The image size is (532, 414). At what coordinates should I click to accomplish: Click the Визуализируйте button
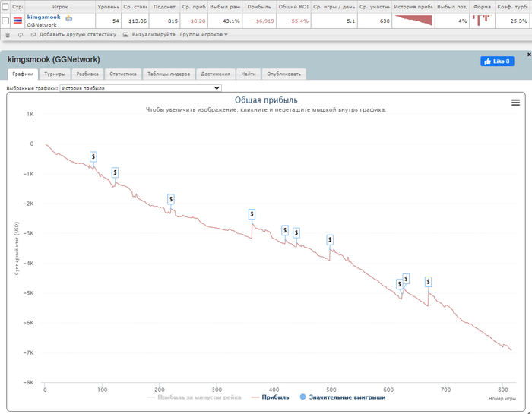[149, 35]
